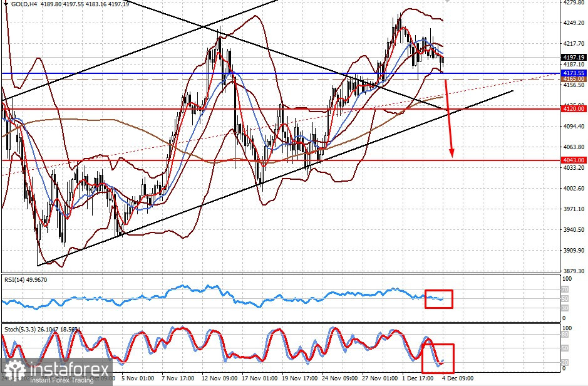
Task: Click the 30 level on RSI scale
Action: (565, 308)
